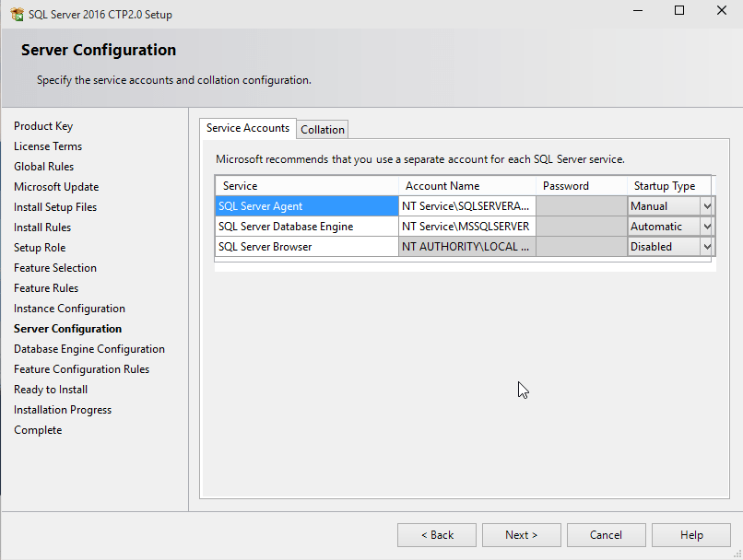Select Complete step in sidebar

tap(38, 430)
